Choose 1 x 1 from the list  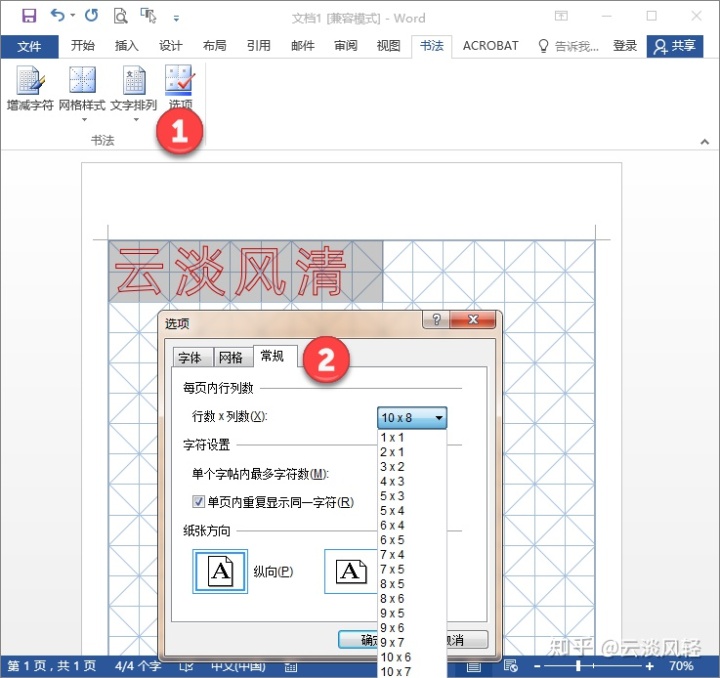click(411, 437)
